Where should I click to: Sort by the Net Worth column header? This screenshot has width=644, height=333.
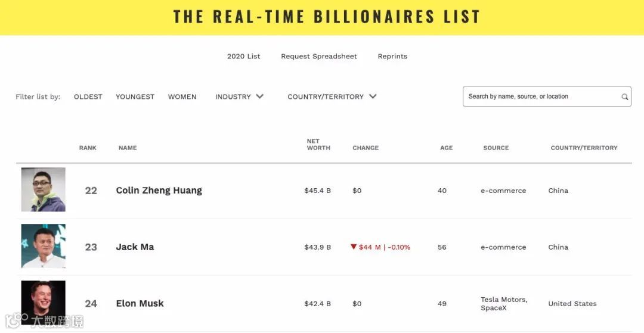(x=318, y=145)
